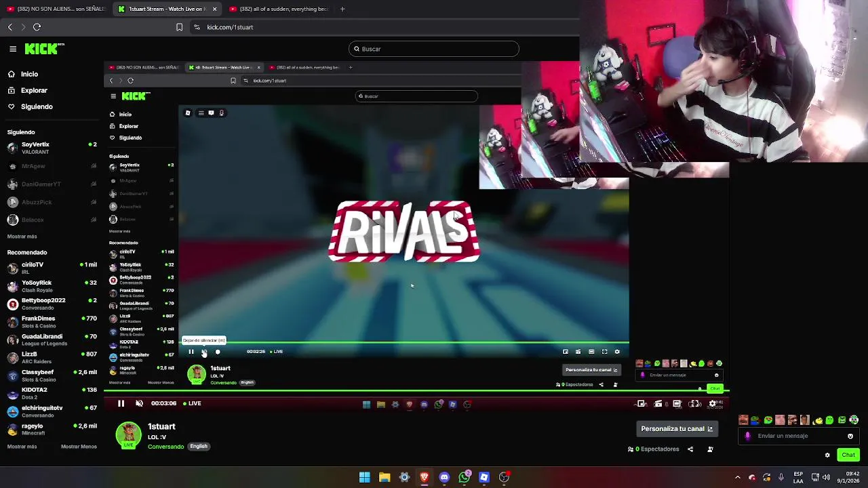
Task: Open SoyVertix's VALORANT stream
Action: [x=52, y=148]
